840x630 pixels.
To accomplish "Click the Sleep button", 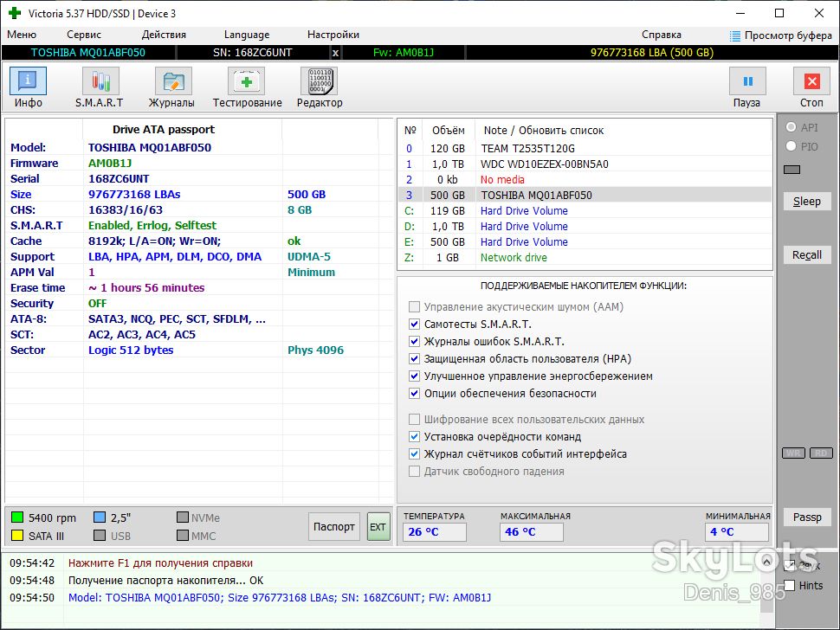I will click(x=807, y=202).
